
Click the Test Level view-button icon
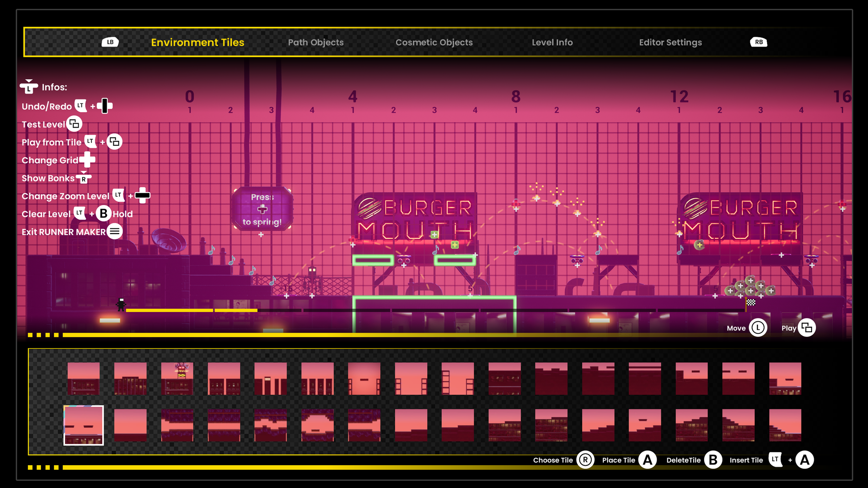(x=74, y=124)
